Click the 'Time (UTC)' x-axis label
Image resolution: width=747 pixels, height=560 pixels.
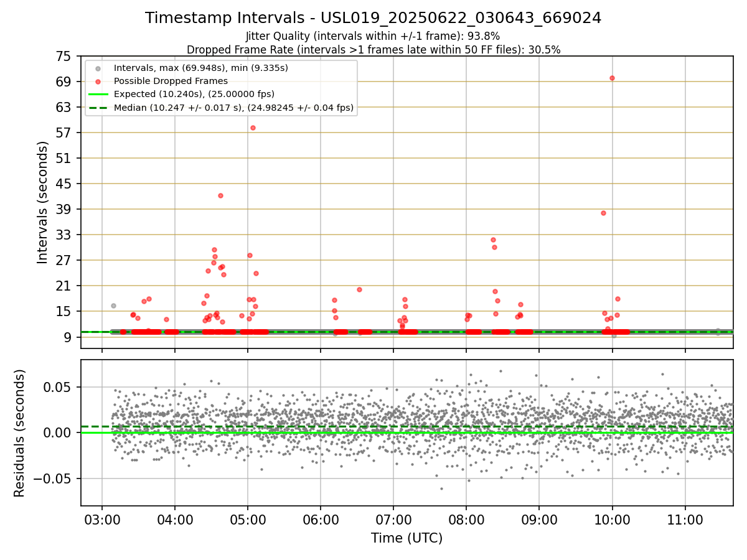(407, 538)
